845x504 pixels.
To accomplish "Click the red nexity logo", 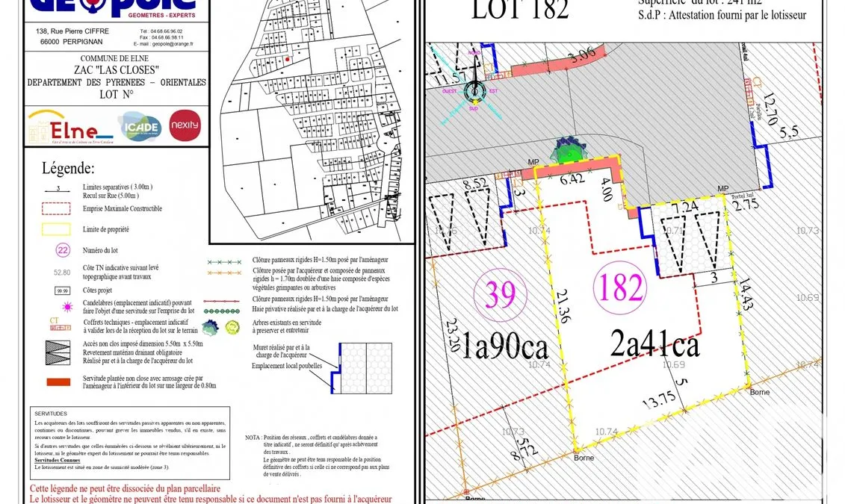I will [185, 125].
